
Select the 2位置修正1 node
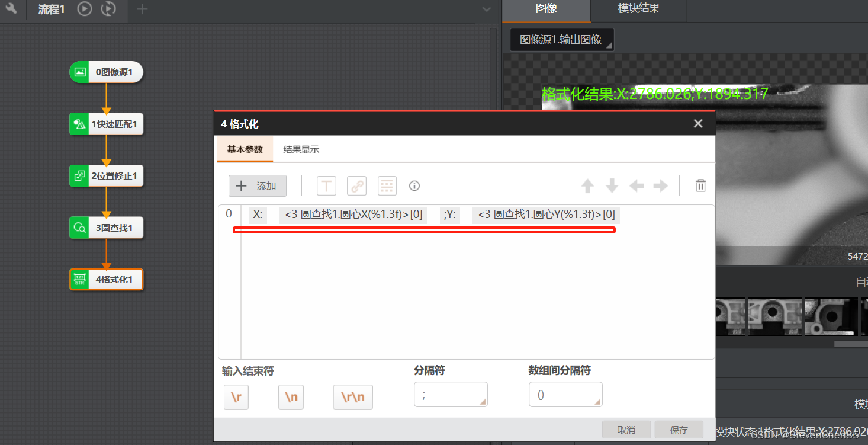[107, 175]
